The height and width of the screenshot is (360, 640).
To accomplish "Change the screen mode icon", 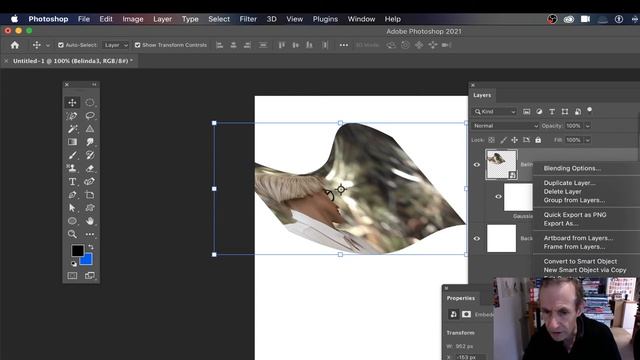I will point(90,276).
